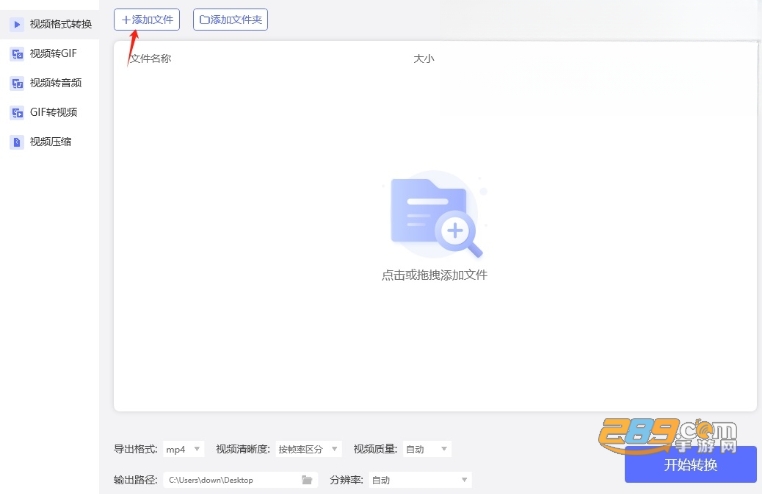Click the 视频压缩 sidebar icon

[x=17, y=142]
